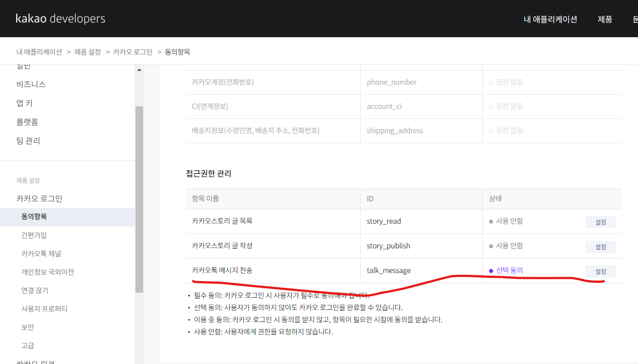Open 팀 관리 in the sidebar

pyautogui.click(x=28, y=141)
